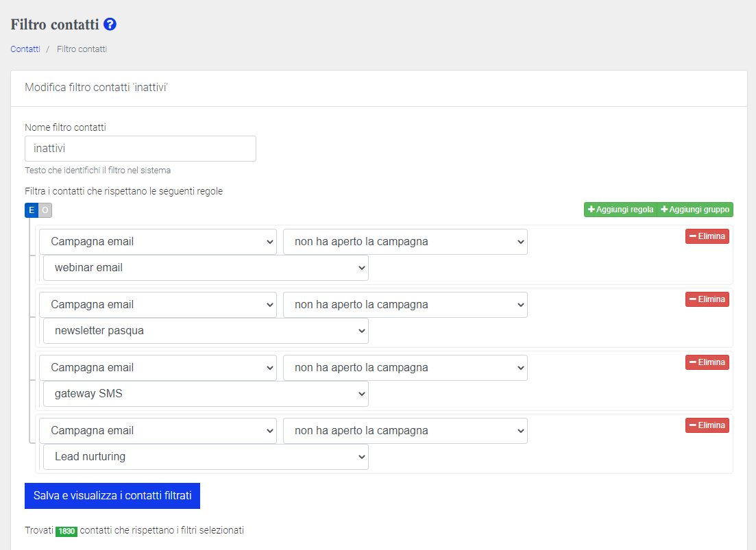
Task: Toggle the filter logic to 'O'
Action: pyautogui.click(x=44, y=210)
